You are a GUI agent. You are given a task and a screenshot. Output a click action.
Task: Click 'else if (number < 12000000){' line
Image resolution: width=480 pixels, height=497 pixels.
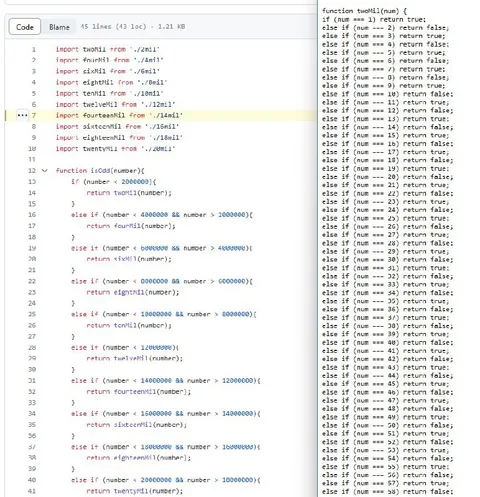click(x=125, y=348)
